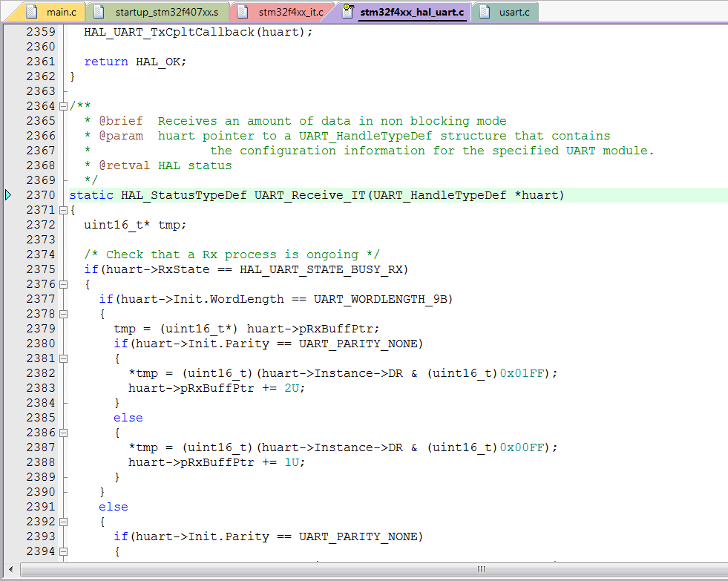Click on 0x00FF hex value
The image size is (728, 581).
pyautogui.click(x=522, y=448)
